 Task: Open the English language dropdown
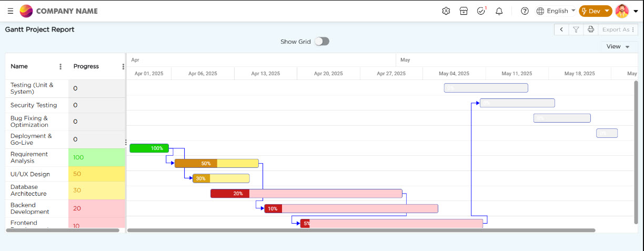click(556, 11)
